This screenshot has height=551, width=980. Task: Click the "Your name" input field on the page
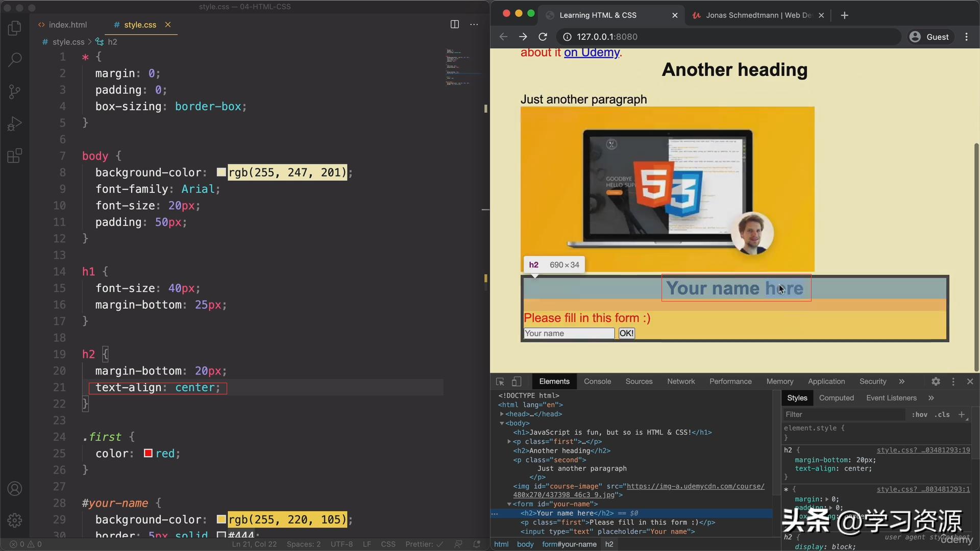click(568, 333)
